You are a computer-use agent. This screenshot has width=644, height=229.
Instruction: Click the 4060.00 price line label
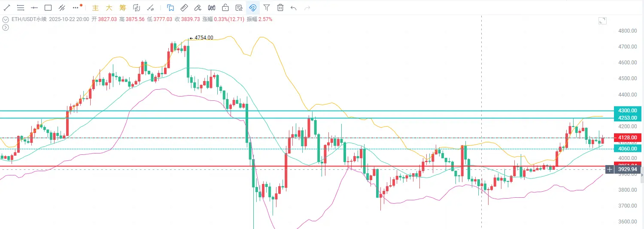[628, 148]
